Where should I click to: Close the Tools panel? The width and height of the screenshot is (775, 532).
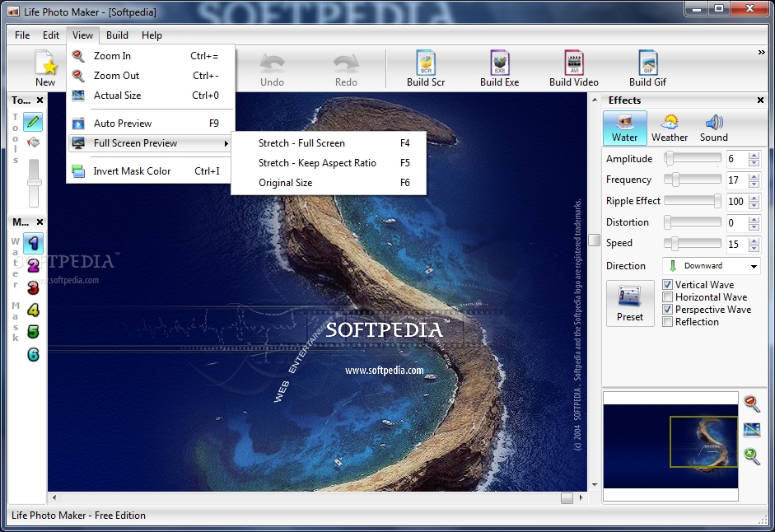pyautogui.click(x=40, y=100)
